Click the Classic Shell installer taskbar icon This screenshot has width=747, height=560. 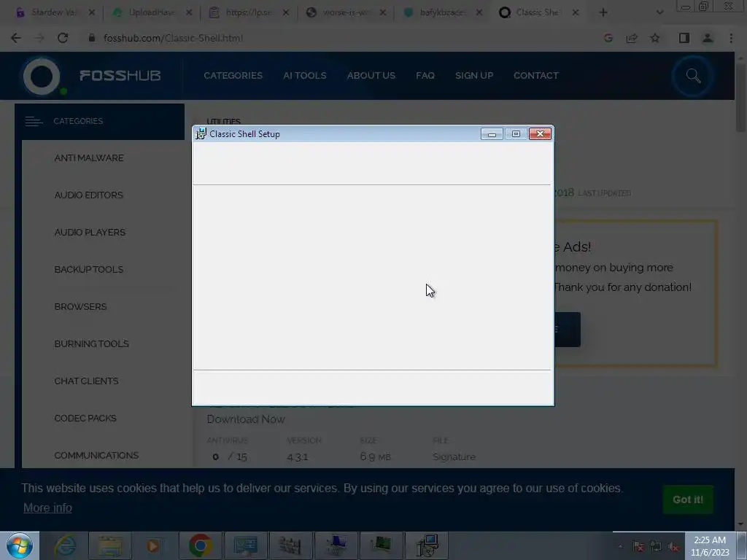[426, 545]
